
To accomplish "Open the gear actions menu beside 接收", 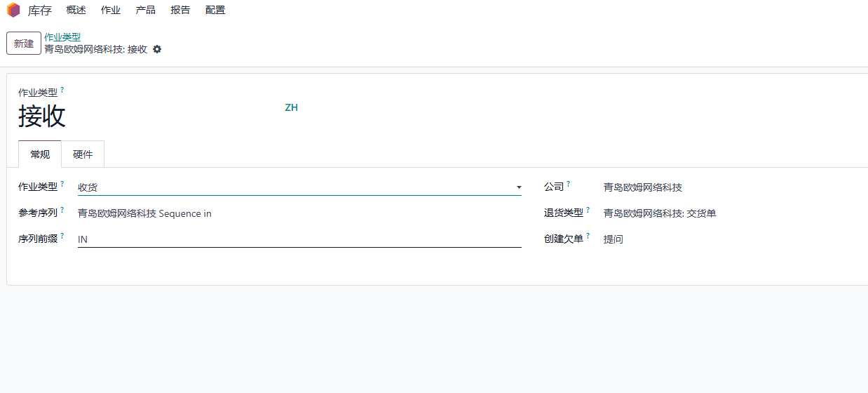I will [x=157, y=49].
